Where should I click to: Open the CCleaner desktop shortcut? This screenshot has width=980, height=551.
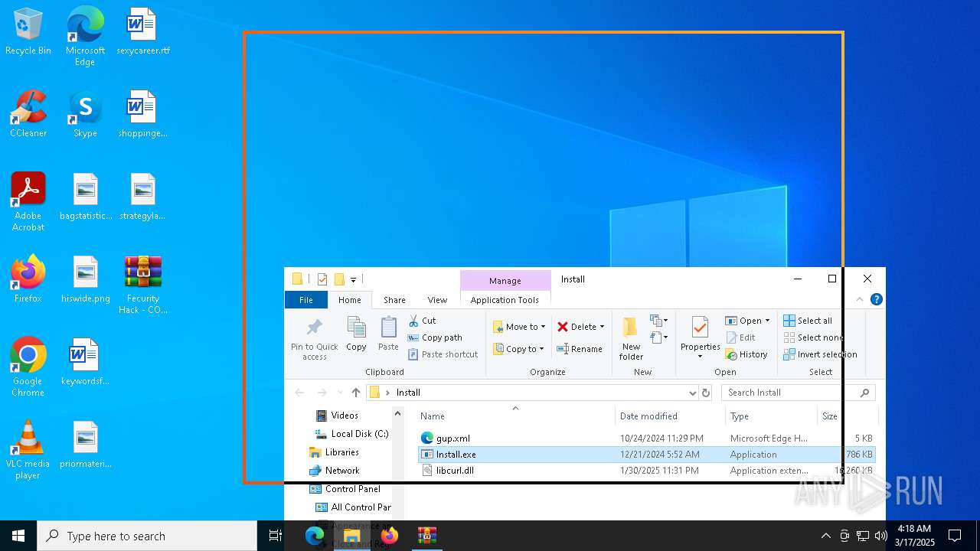click(28, 115)
